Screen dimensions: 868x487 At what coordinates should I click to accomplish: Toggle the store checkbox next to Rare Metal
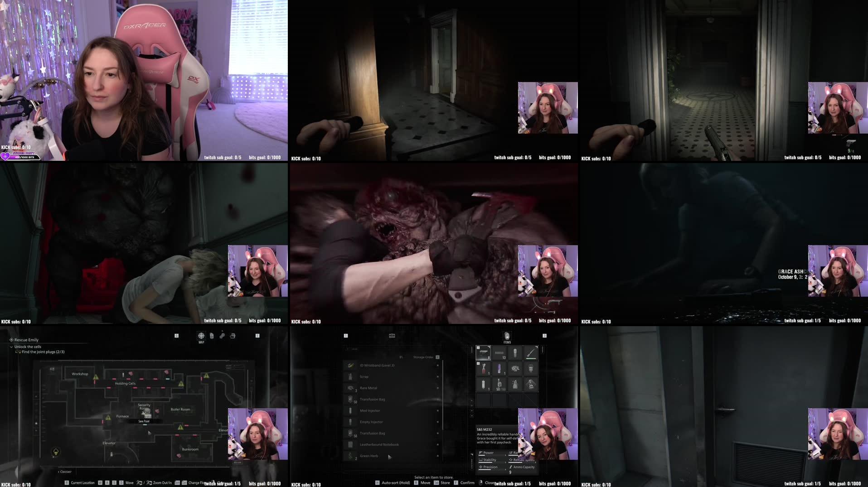(437, 388)
